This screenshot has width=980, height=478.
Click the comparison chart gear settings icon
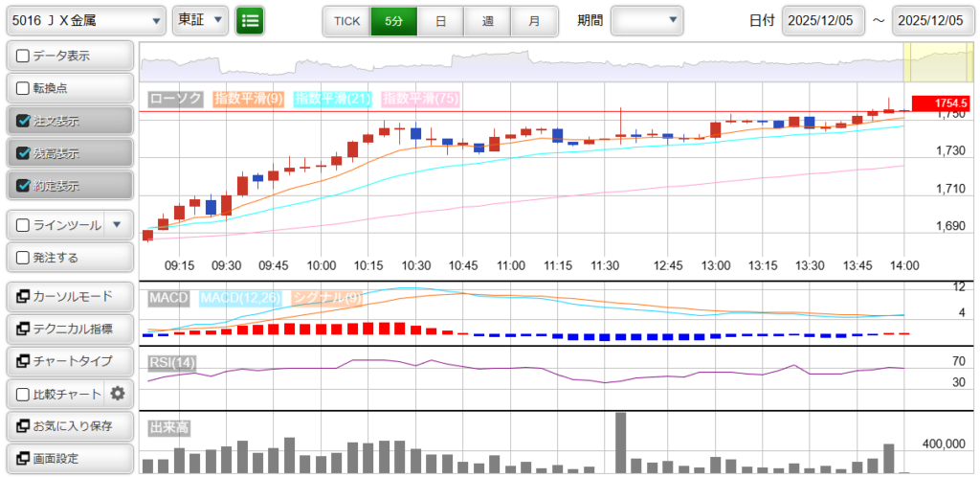[x=118, y=394]
